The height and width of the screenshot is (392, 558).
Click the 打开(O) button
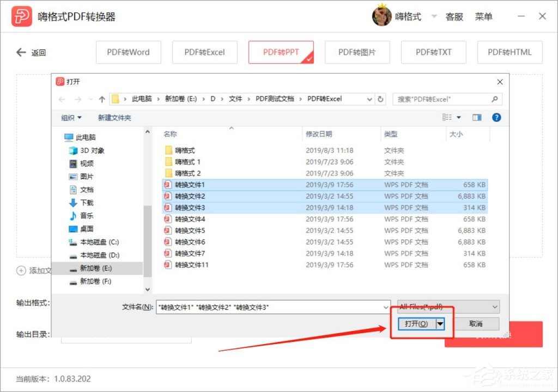click(416, 323)
